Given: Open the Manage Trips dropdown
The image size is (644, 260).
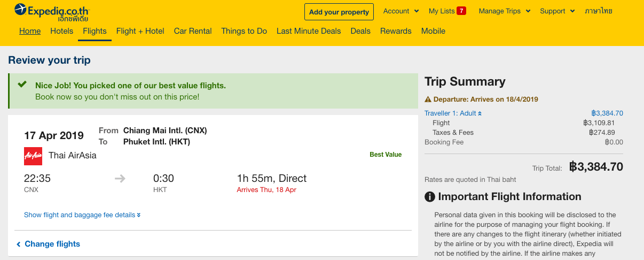Looking at the screenshot, I should (504, 11).
